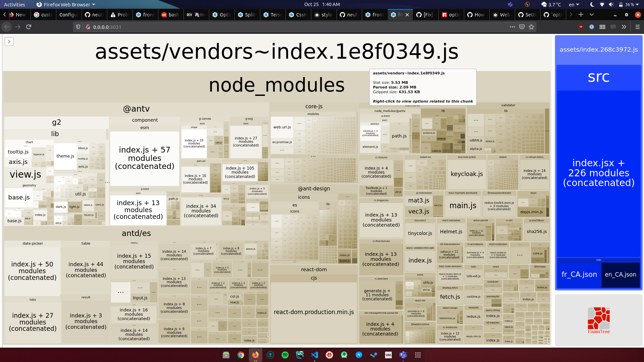644x362 pixels.
Task: Click the Firefox forward arrow
Action: coord(18,27)
